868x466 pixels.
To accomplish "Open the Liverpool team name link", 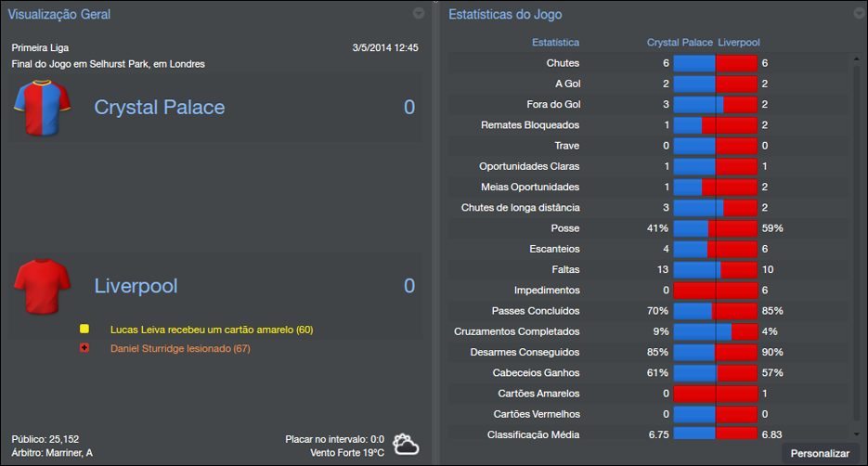I will [136, 286].
